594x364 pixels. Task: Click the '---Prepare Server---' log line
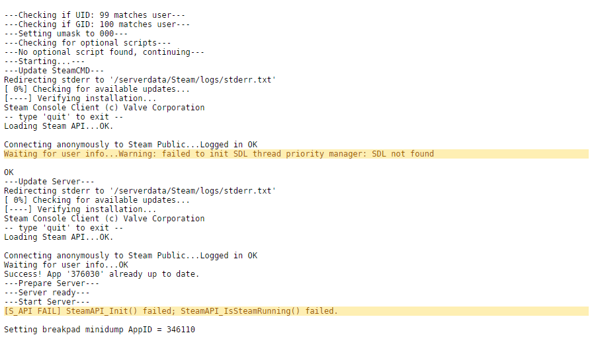[52, 283]
